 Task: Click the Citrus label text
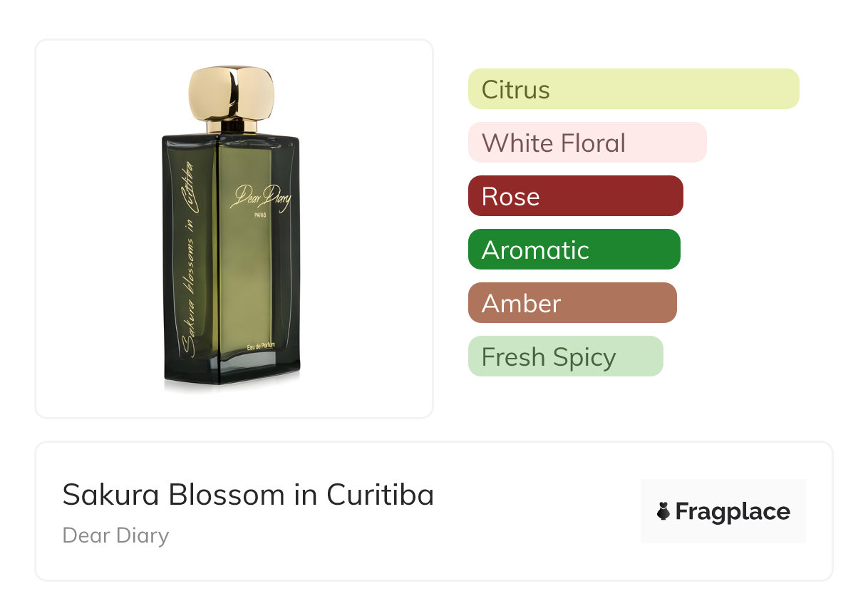(515, 89)
